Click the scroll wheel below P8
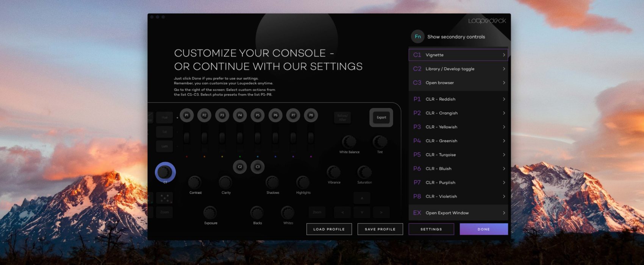The height and width of the screenshot is (265, 644). click(311, 138)
